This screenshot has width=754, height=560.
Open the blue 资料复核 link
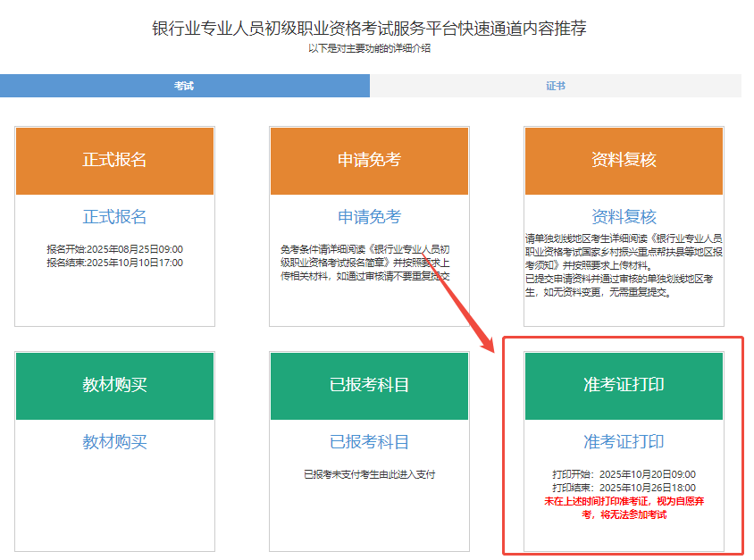(x=624, y=217)
